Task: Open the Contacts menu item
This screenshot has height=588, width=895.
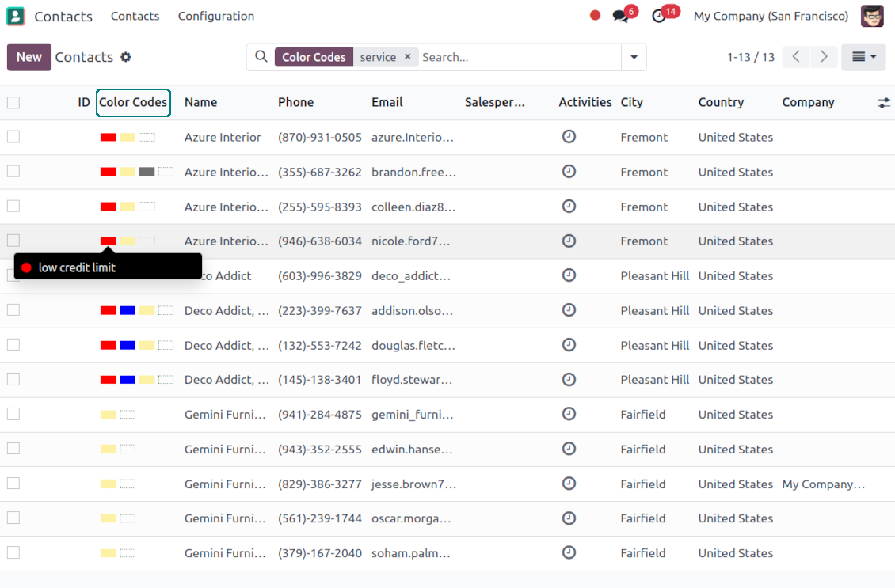Action: click(135, 16)
